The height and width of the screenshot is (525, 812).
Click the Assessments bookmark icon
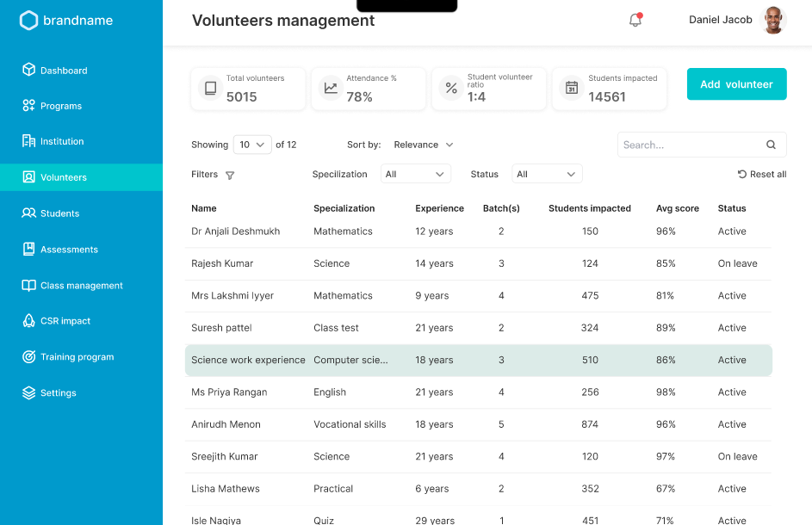tap(29, 249)
